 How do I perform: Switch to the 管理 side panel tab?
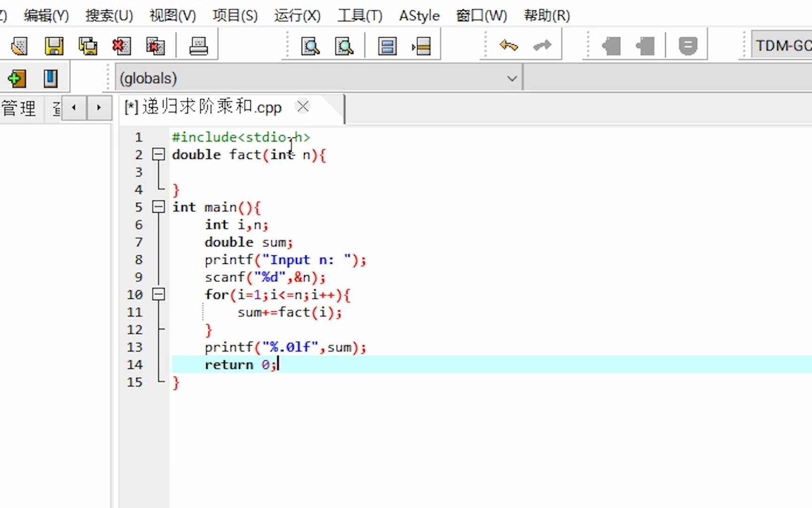tap(19, 109)
